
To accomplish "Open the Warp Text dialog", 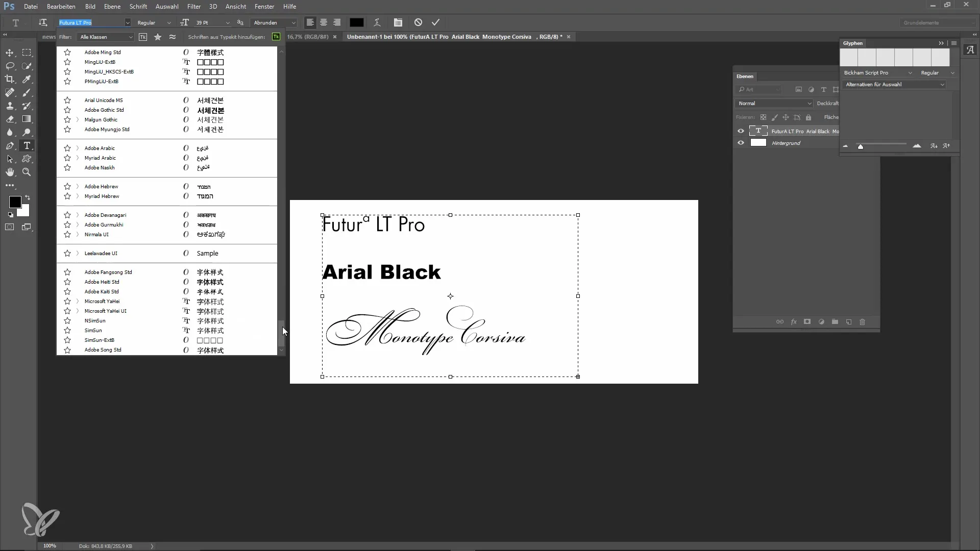I will click(377, 22).
